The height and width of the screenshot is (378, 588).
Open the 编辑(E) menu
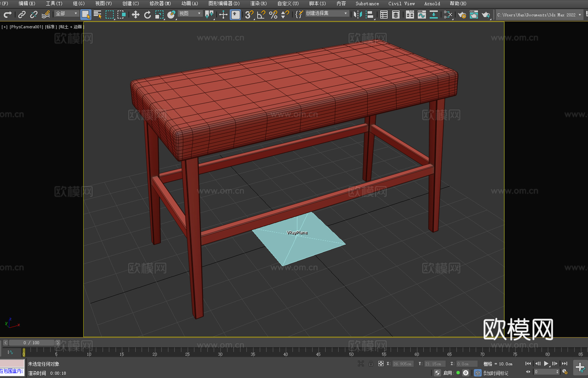[x=27, y=3]
